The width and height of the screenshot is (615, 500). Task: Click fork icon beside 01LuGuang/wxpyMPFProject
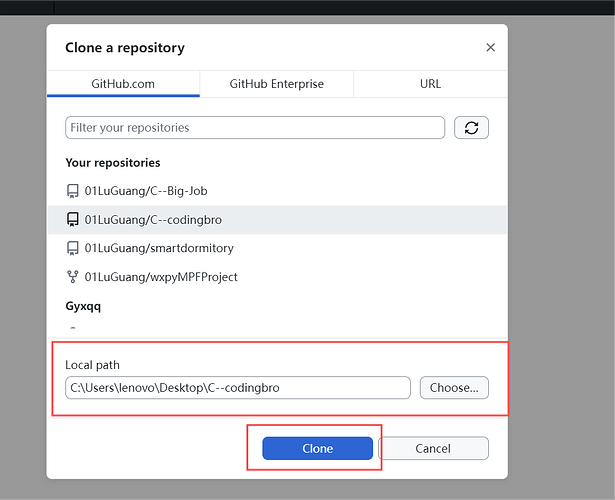click(x=73, y=277)
